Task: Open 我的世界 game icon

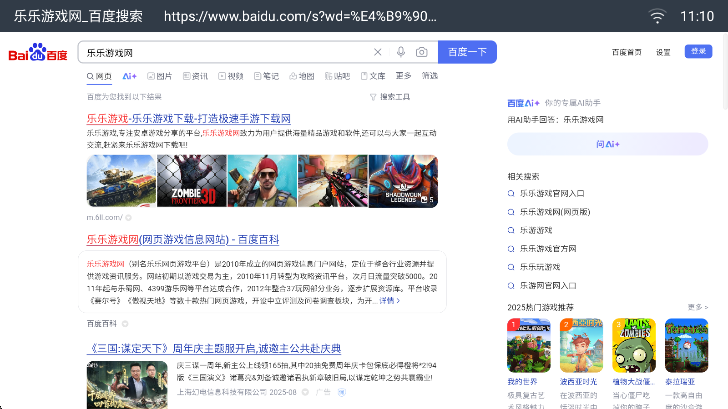Action: [x=529, y=346]
